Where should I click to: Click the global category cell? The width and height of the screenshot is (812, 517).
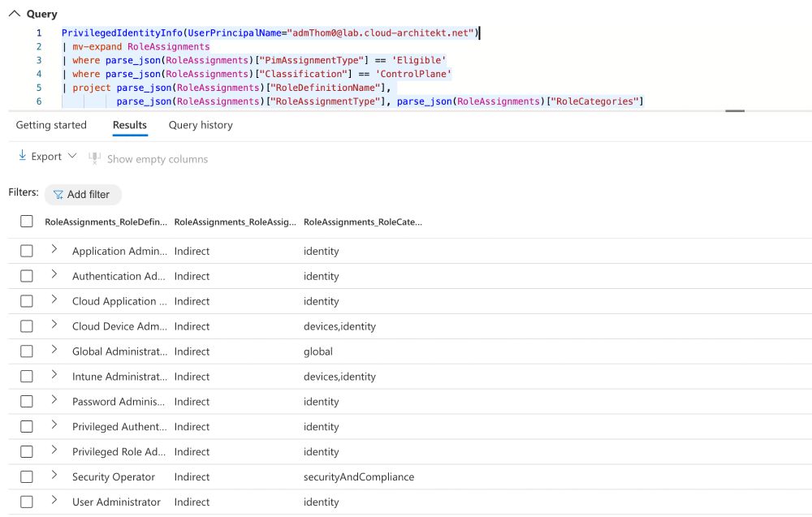(318, 351)
